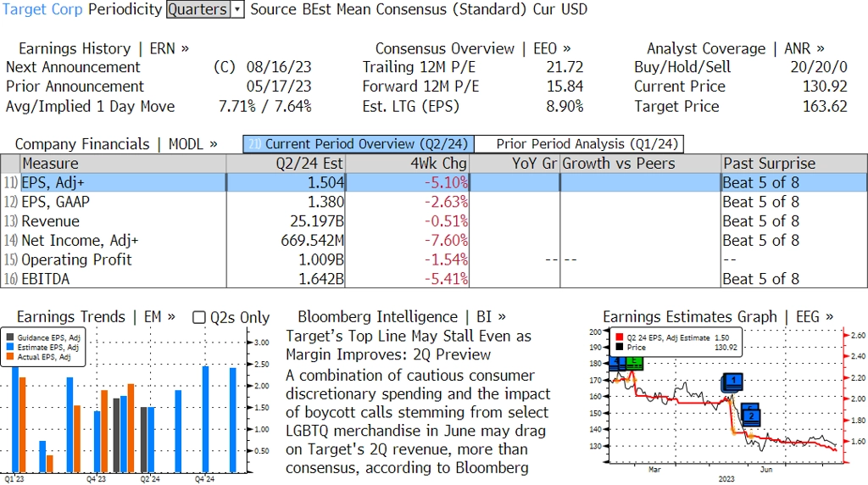Click the Guidance EPS, Adj gray swatch
The image size is (868, 485).
tap(10, 337)
